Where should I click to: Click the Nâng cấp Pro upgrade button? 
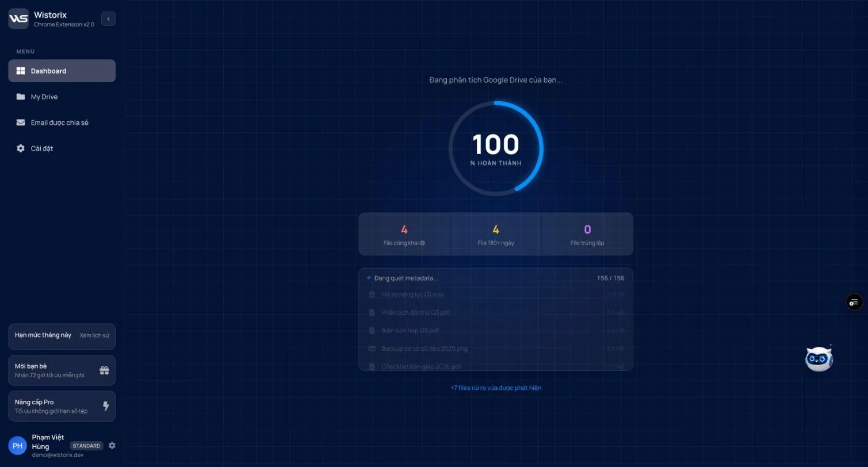[x=62, y=406]
